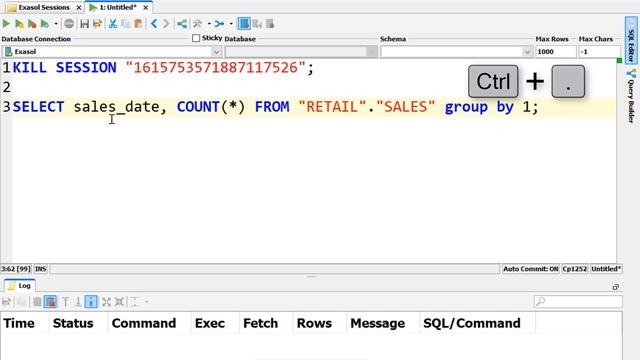Click the blue merging-arrows icon
This screenshot has height=360, width=640.
click(219, 24)
